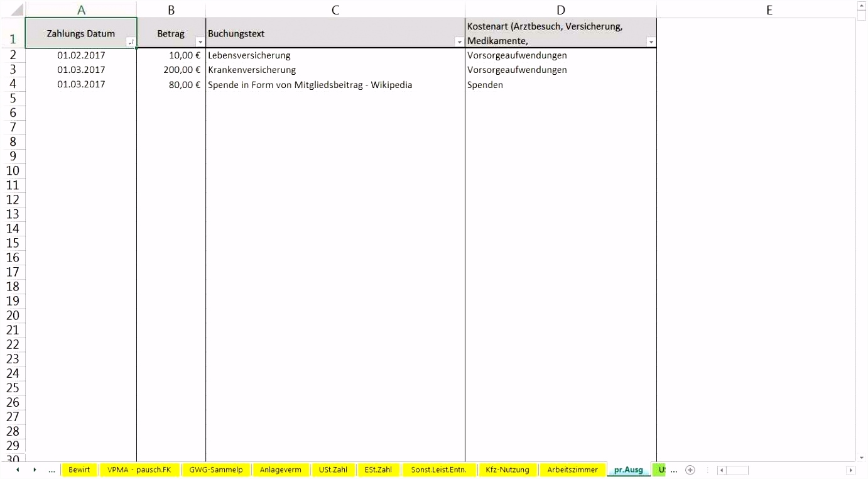Open the Anlageverm sheet tab
The height and width of the screenshot is (479, 868).
[281, 470]
